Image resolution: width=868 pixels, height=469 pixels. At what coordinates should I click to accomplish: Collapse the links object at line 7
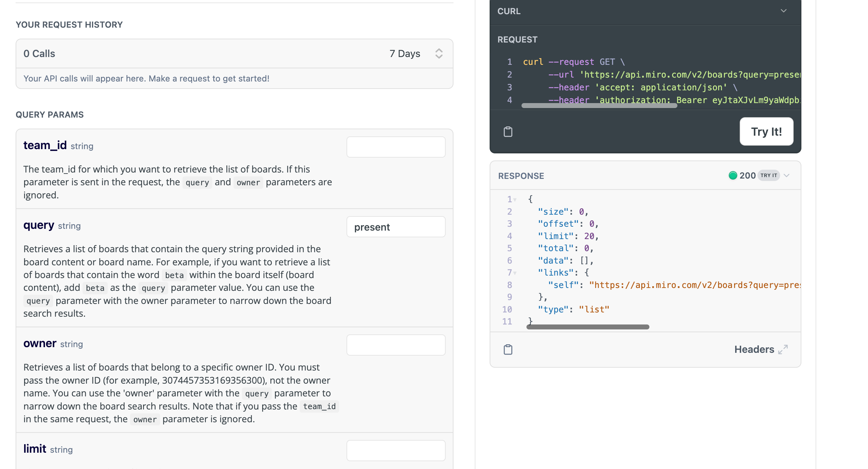pyautogui.click(x=515, y=273)
